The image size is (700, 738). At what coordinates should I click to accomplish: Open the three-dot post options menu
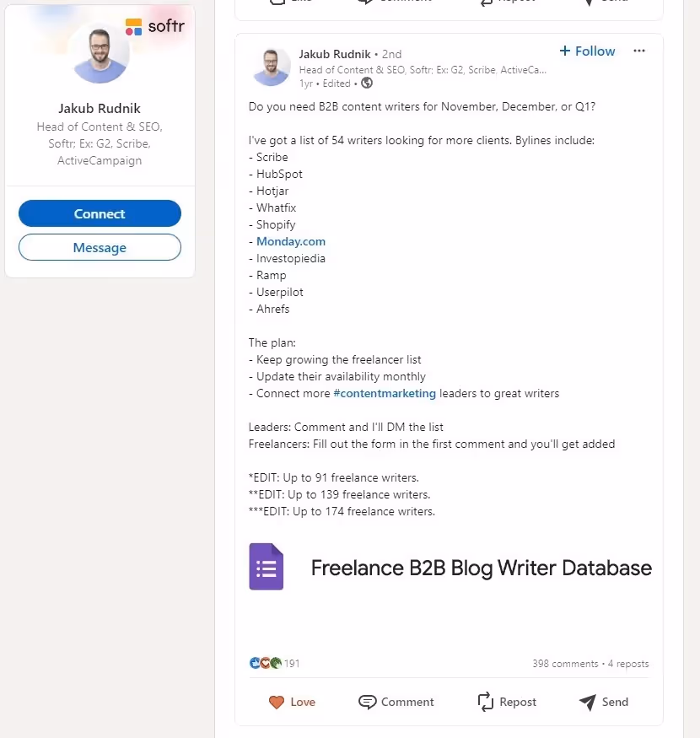click(638, 51)
